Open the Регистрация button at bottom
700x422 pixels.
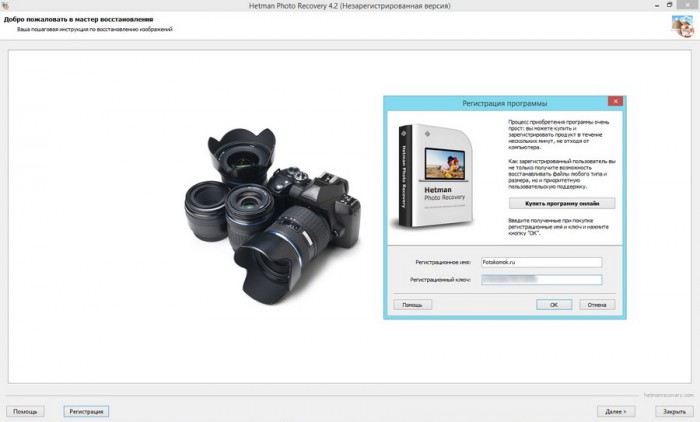pos(86,411)
